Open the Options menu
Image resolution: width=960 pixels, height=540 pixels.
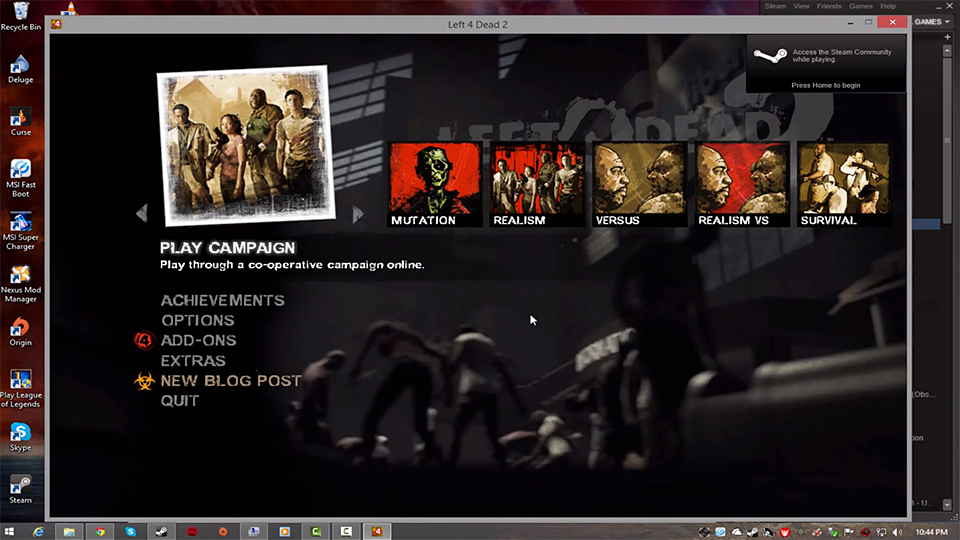(198, 321)
